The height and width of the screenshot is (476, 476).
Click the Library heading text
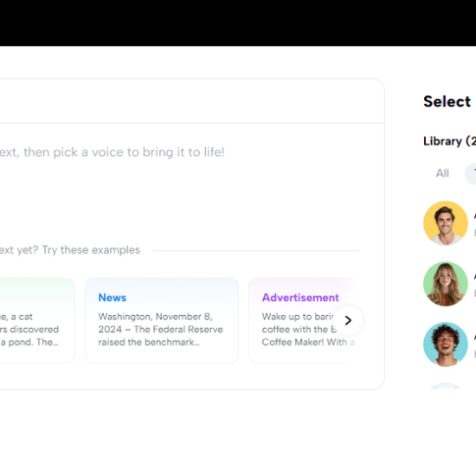[449, 141]
